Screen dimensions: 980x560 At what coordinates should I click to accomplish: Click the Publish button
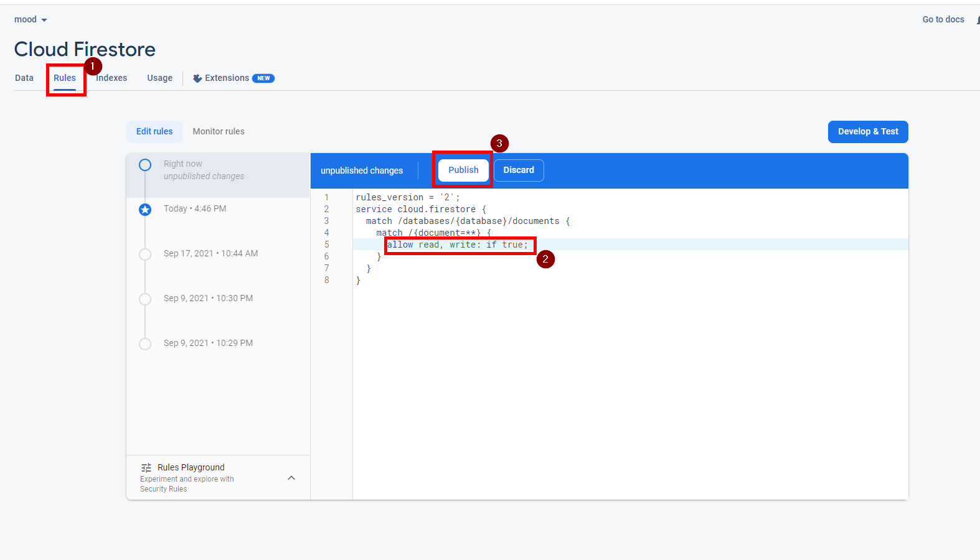pos(463,170)
